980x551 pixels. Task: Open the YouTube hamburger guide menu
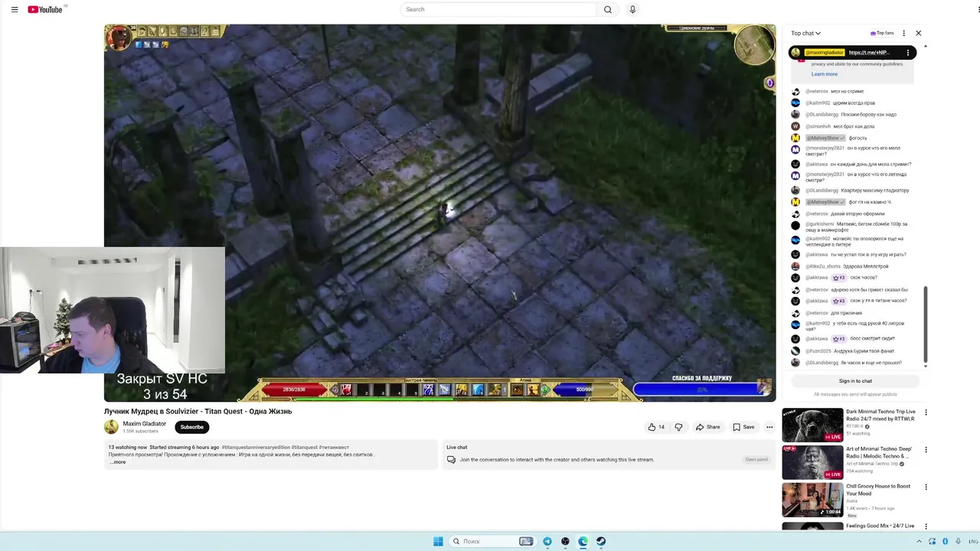[15, 10]
